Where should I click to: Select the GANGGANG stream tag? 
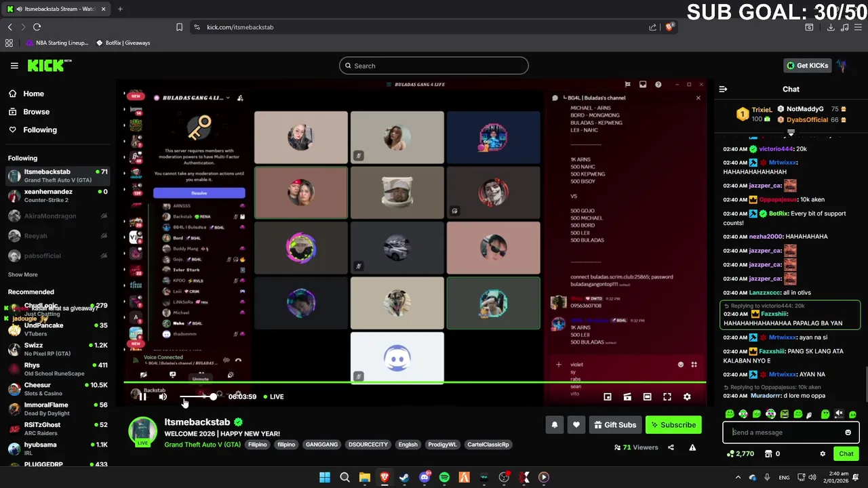321,445
